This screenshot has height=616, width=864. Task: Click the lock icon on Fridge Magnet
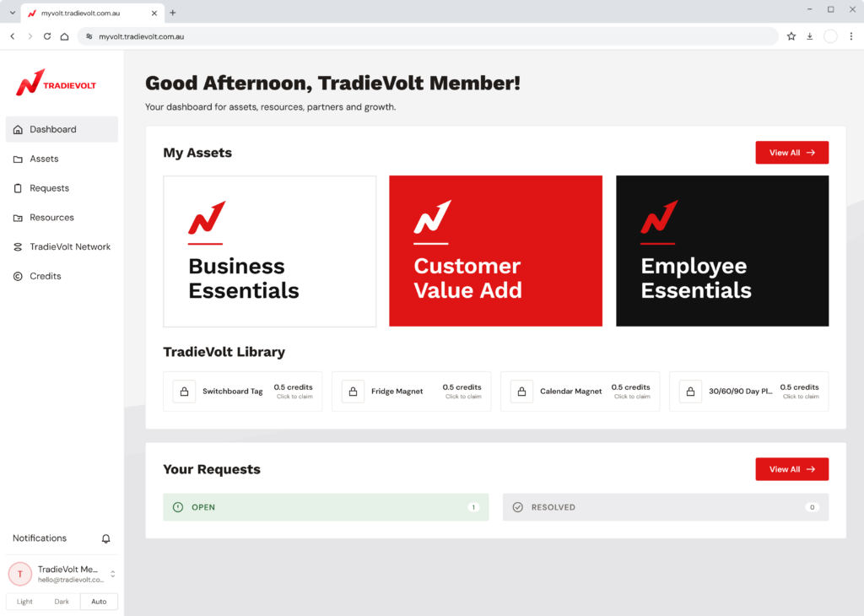pyautogui.click(x=354, y=392)
